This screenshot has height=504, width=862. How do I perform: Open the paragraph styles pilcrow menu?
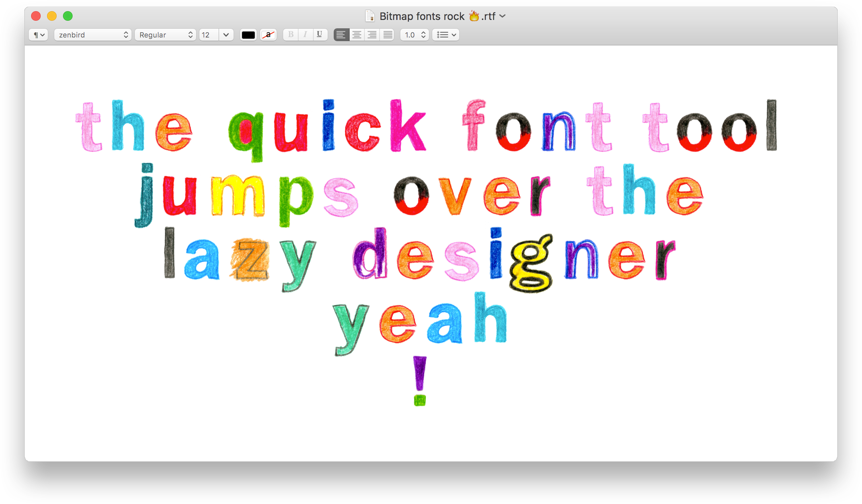click(x=38, y=35)
